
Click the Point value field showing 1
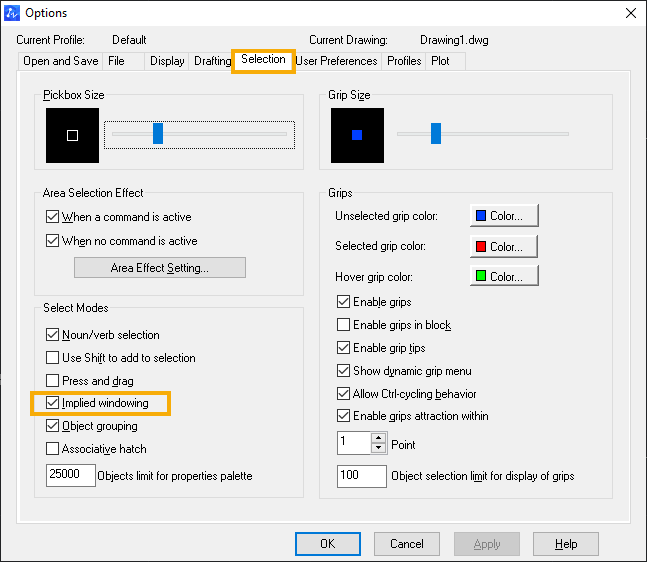click(x=354, y=443)
